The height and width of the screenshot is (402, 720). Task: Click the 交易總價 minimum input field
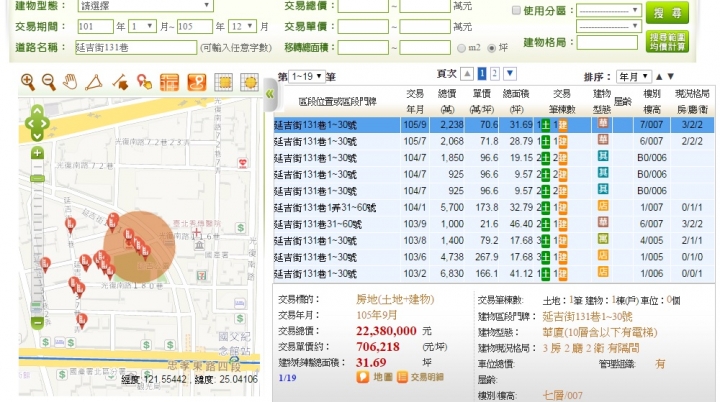point(363,6)
